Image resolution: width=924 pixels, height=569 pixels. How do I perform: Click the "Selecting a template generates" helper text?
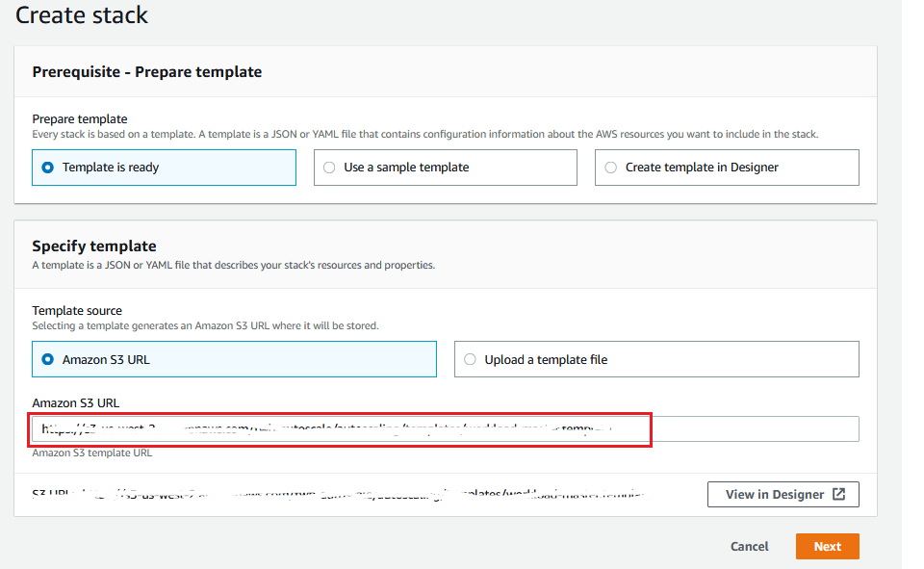pyautogui.click(x=205, y=325)
